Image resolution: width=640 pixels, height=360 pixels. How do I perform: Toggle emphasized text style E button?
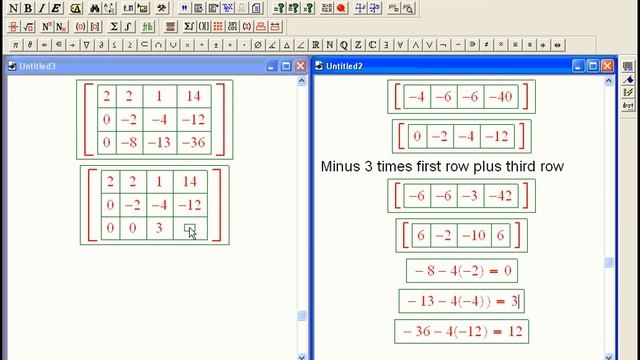click(56, 8)
